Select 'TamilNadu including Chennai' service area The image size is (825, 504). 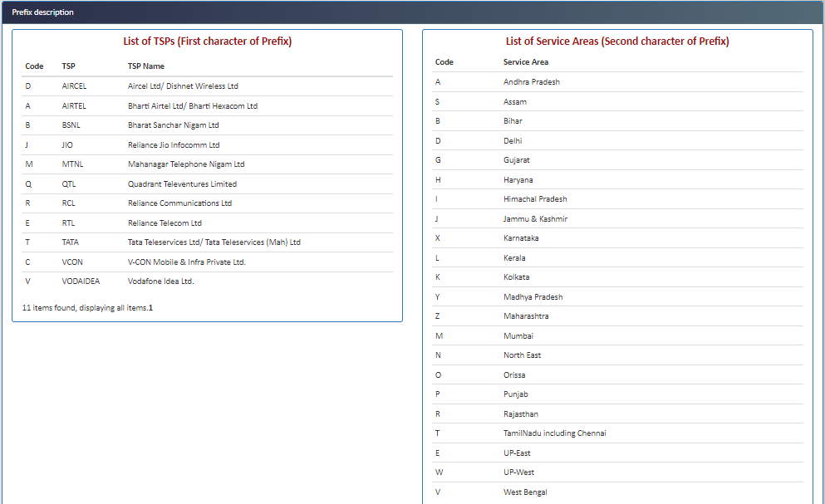(x=554, y=433)
